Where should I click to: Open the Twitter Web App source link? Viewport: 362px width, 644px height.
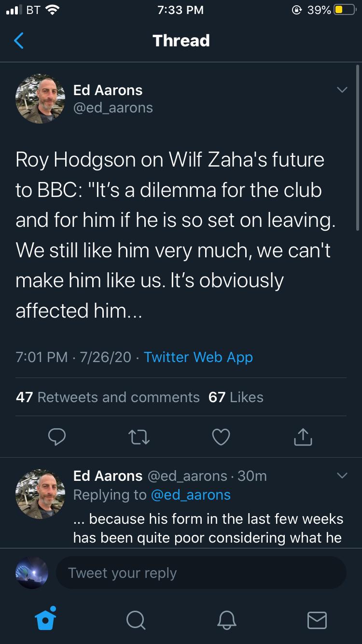pyautogui.click(x=198, y=357)
